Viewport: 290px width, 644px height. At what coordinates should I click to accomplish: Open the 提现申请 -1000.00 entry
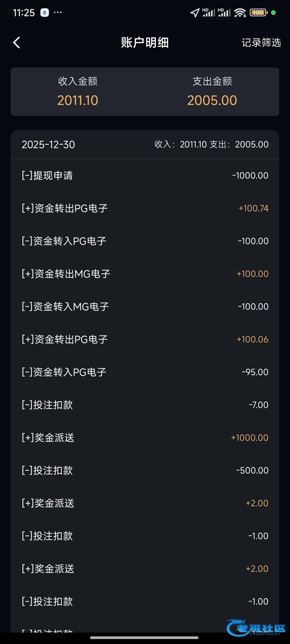click(x=145, y=175)
